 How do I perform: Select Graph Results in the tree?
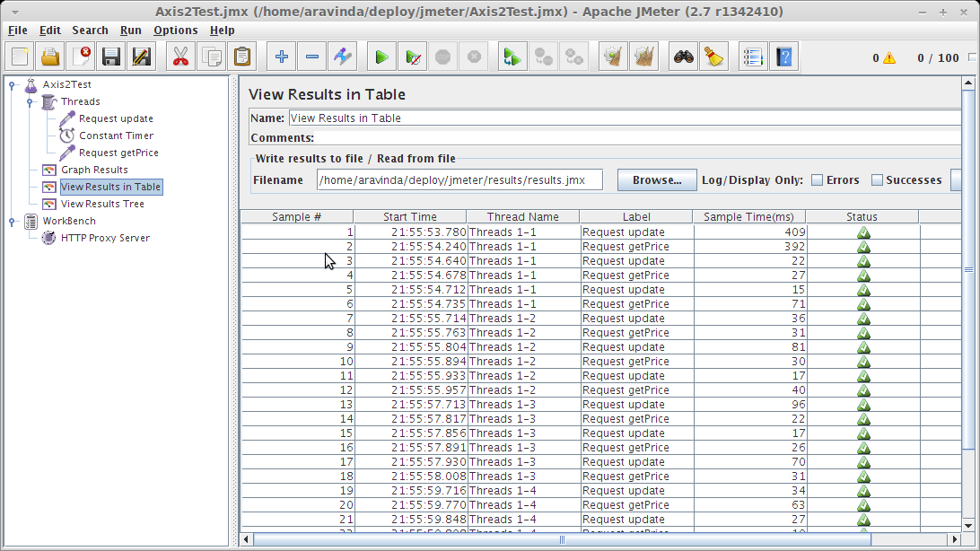[x=94, y=170]
